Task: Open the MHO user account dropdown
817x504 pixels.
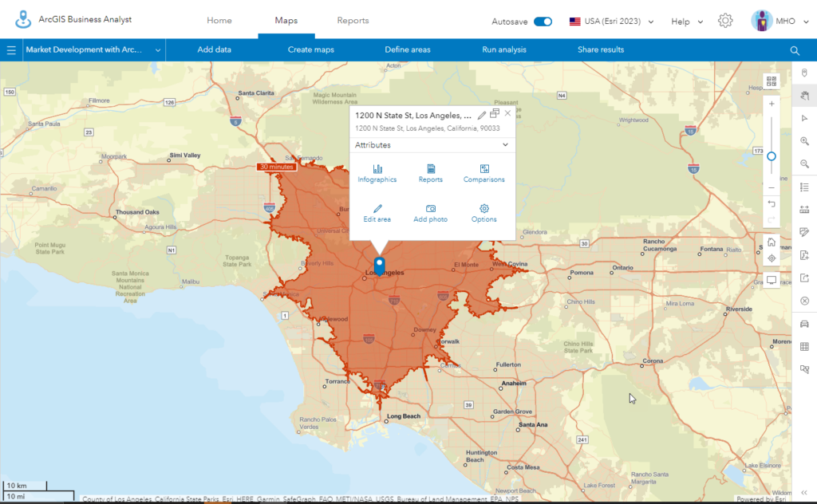Action: coord(791,22)
